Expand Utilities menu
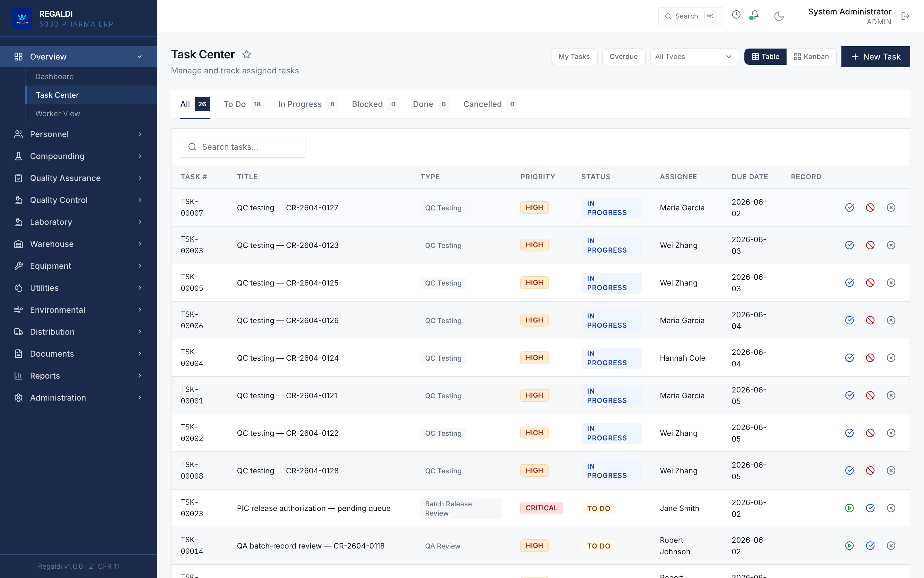The height and width of the screenshot is (578, 924). pos(78,288)
